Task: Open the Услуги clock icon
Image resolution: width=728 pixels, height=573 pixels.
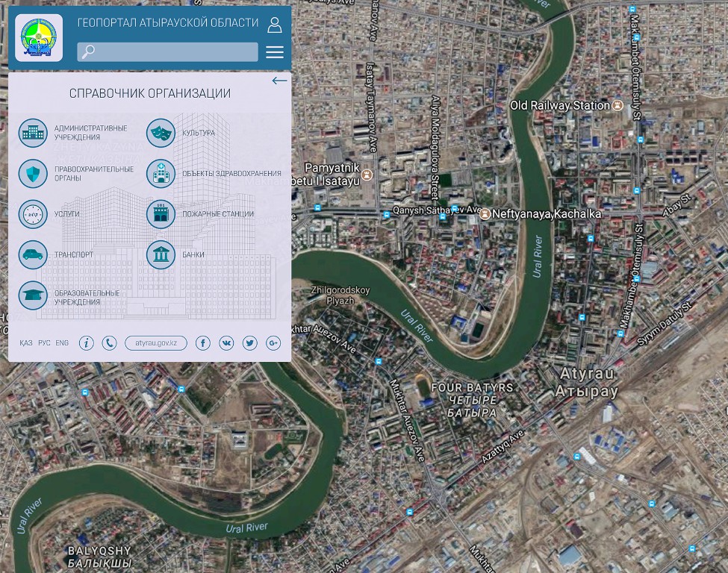Action: pos(33,214)
